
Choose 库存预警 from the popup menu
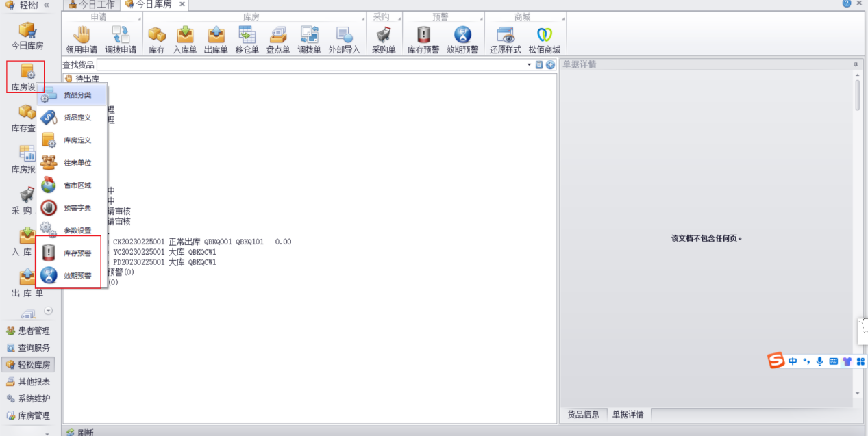click(x=72, y=253)
